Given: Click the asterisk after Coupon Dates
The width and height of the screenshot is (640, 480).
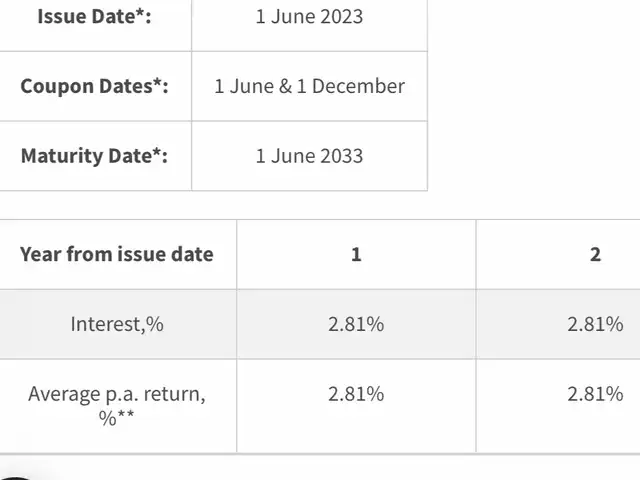Looking at the screenshot, I should [157, 84].
